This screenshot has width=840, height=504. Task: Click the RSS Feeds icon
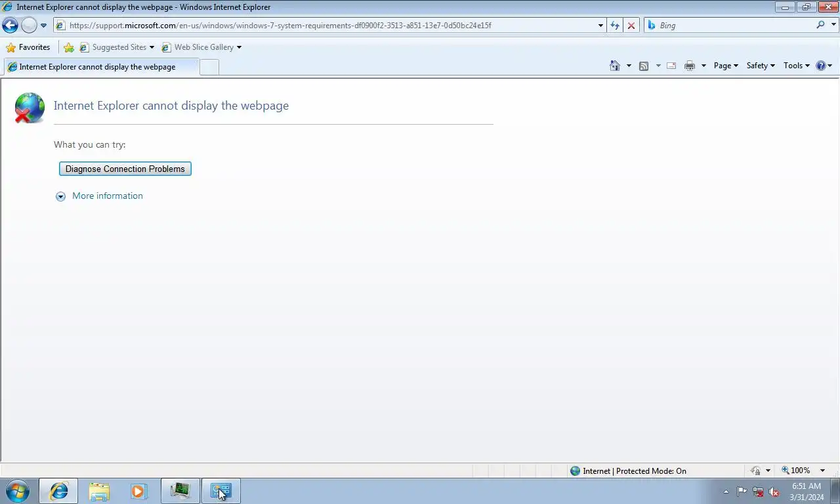tap(644, 66)
